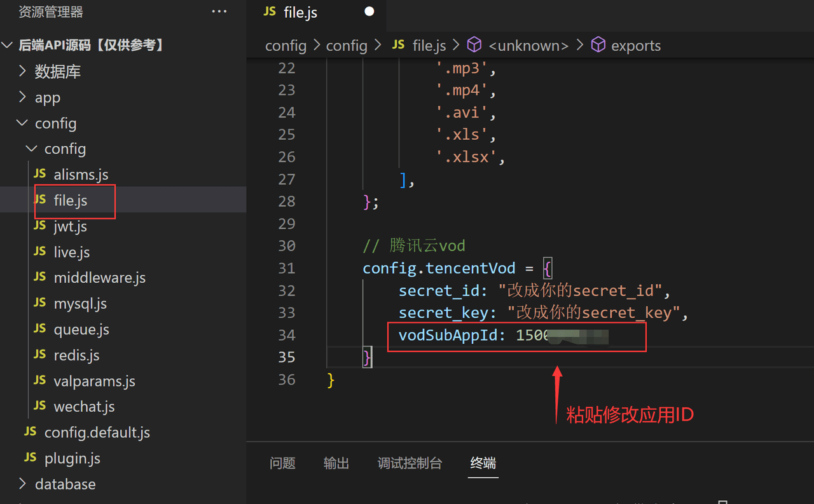The width and height of the screenshot is (814, 504).
Task: Click config.tencentVod on line 31
Action: pos(439,268)
